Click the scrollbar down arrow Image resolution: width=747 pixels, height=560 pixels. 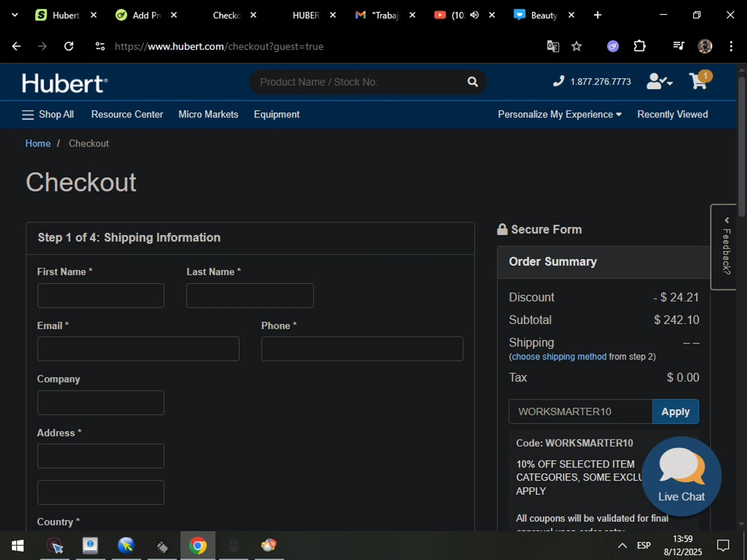tap(742, 524)
